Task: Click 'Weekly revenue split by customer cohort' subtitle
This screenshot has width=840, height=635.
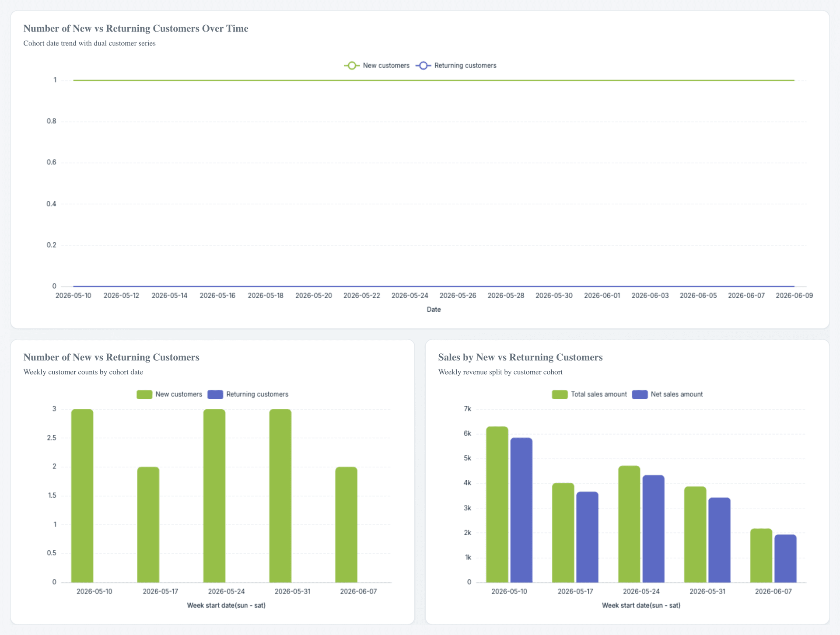Action: 500,372
